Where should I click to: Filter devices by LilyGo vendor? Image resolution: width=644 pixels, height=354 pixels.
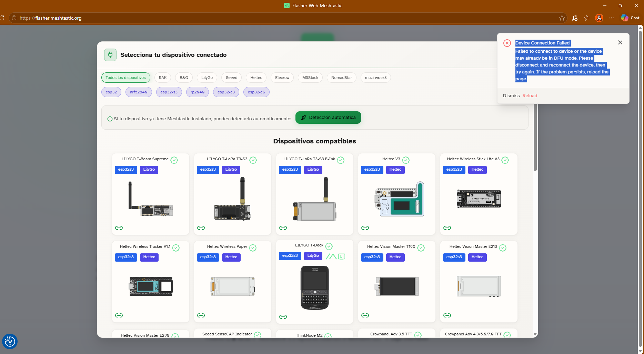(207, 78)
